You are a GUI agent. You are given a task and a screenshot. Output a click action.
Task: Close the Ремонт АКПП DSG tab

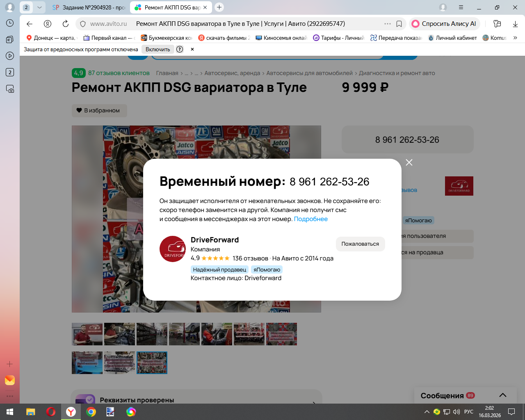click(205, 7)
